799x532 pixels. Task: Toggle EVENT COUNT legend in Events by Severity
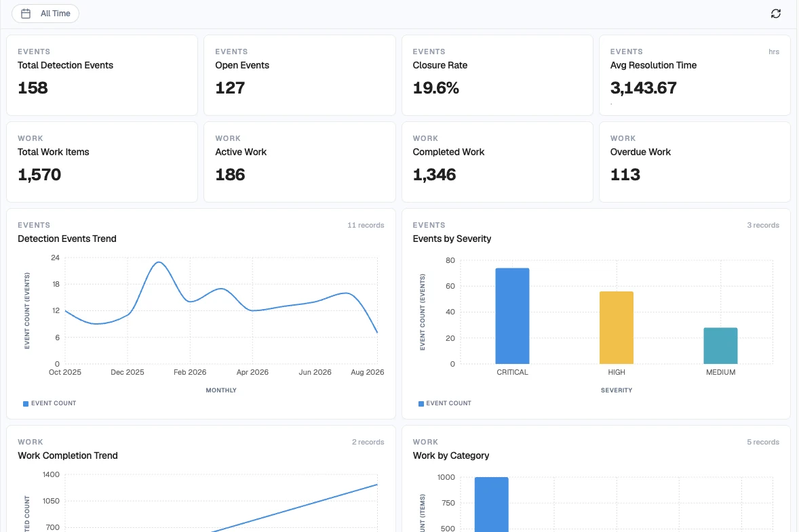point(445,403)
